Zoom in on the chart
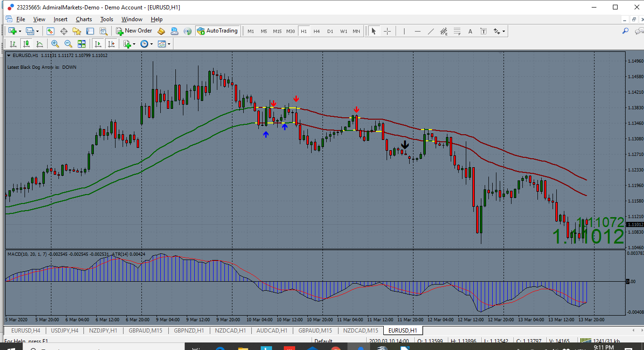The width and height of the screenshot is (644, 350). pyautogui.click(x=55, y=44)
